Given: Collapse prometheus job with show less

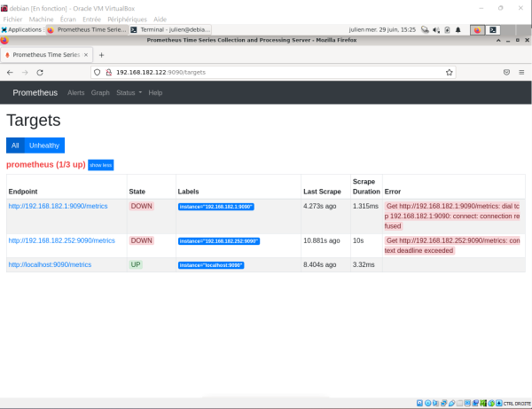Looking at the screenshot, I should pos(101,165).
